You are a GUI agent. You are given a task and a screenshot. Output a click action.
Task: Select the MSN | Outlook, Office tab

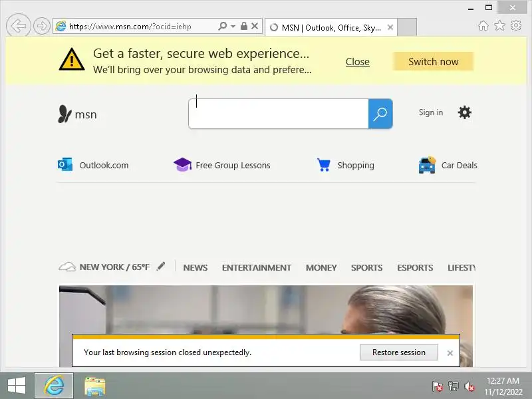331,27
